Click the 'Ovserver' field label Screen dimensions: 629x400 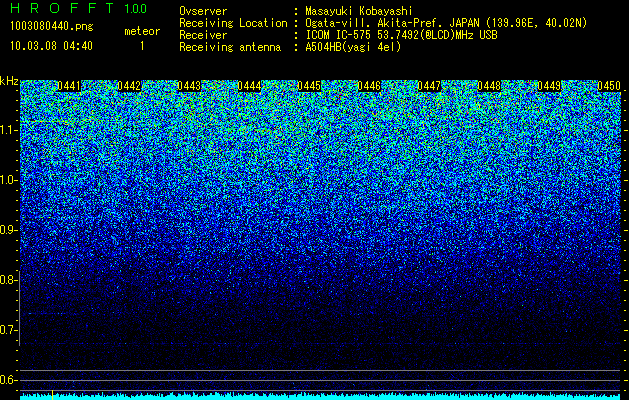click(203, 11)
